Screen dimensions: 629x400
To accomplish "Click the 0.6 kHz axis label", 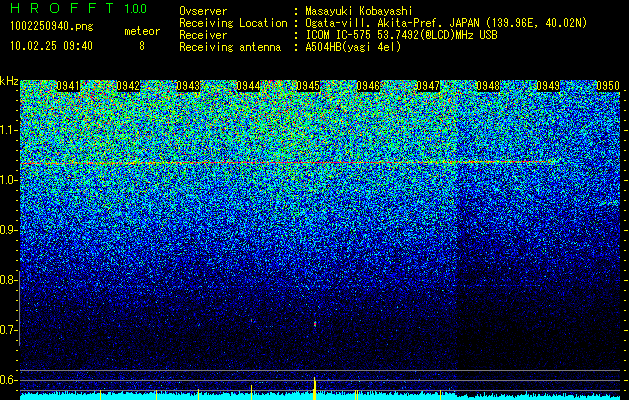I will [7, 380].
